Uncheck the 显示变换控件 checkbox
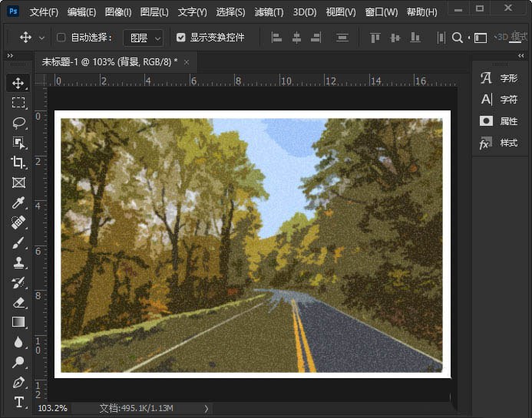Screen dimensions: 532x418 [181, 38]
